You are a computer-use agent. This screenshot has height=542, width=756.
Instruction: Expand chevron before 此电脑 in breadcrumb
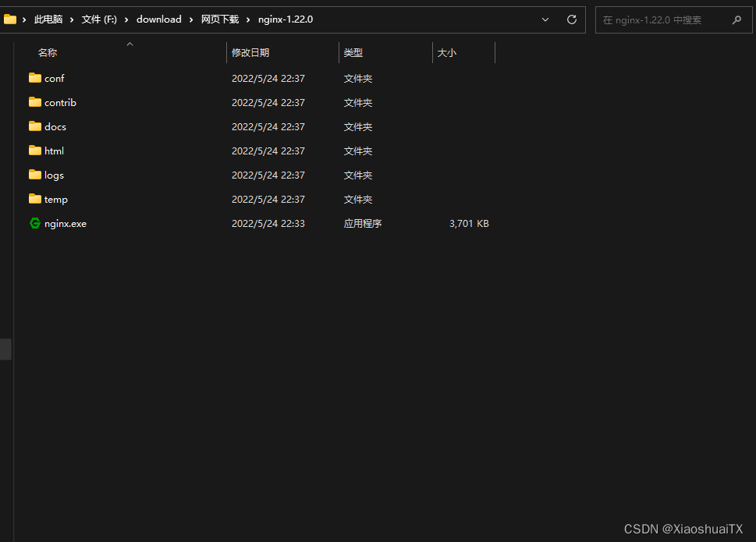(x=24, y=19)
